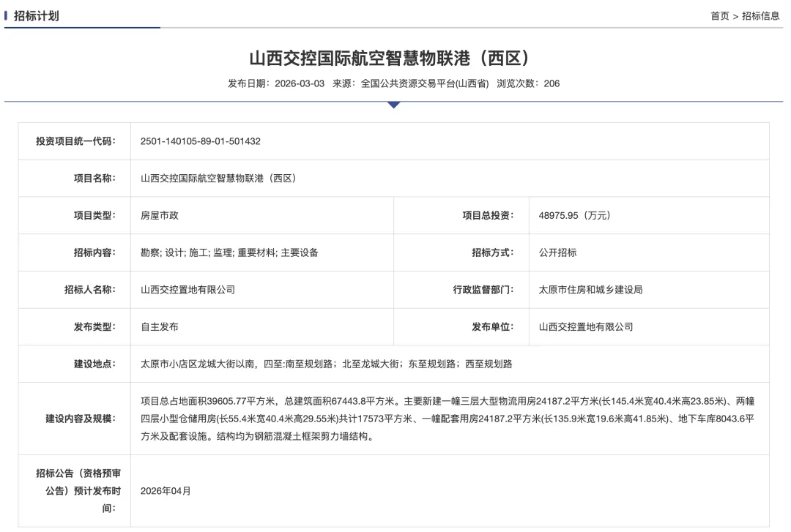Click project code 2501-140105-89-01-501432
791x532 pixels.
pos(200,141)
